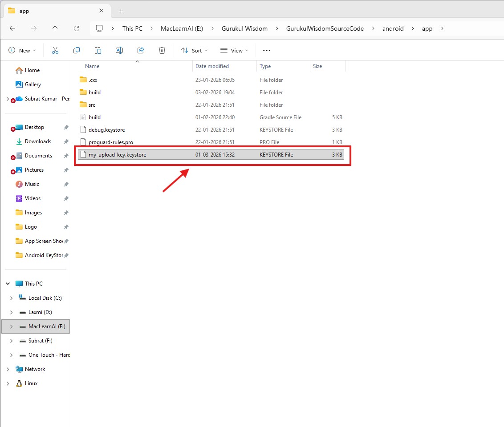The width and height of the screenshot is (504, 427).
Task: Unpin Downloads from Quick access
Action: (x=66, y=141)
